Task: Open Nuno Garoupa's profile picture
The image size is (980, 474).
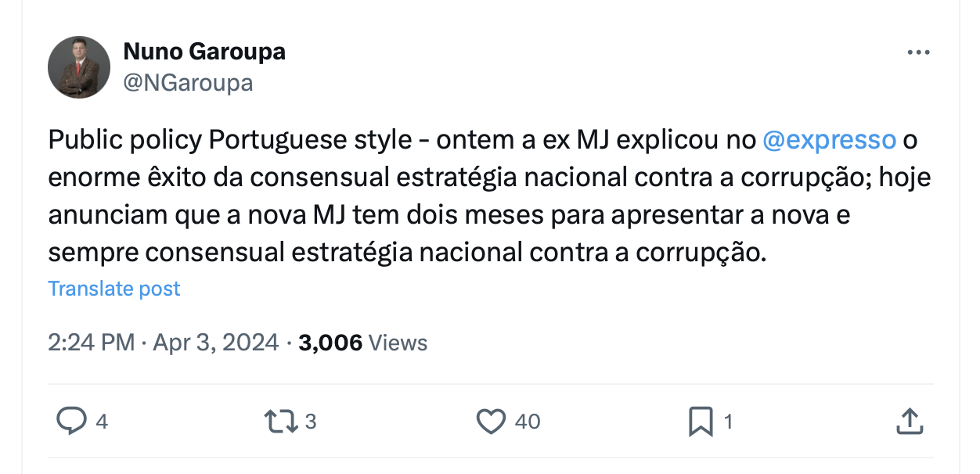Action: [x=79, y=67]
